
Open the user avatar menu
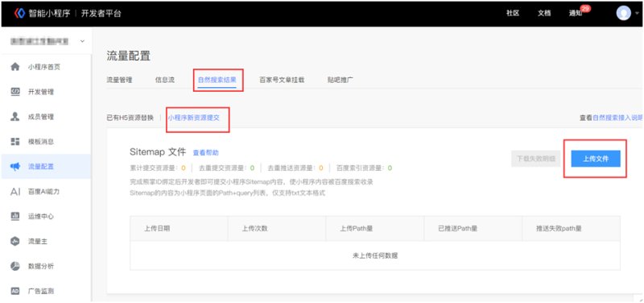623,13
